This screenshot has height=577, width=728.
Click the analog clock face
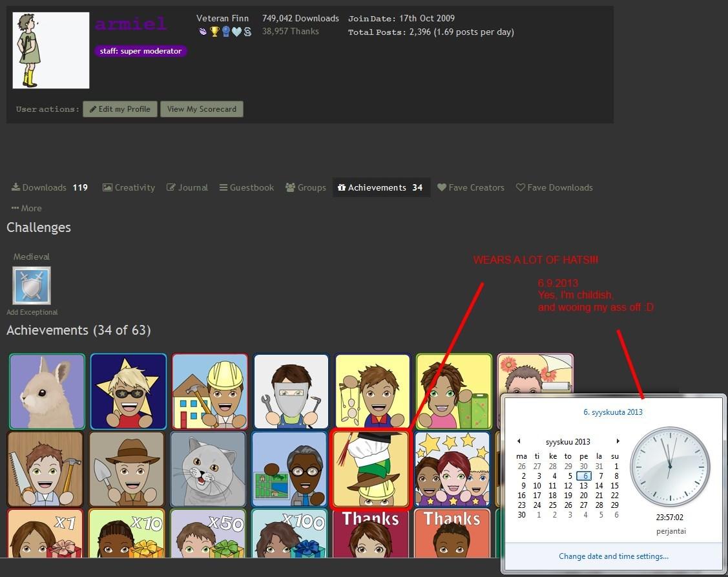[670, 467]
